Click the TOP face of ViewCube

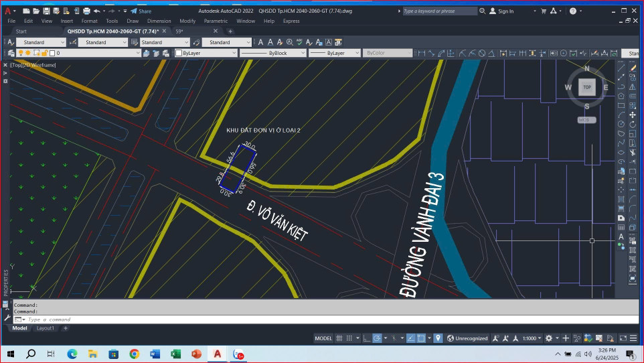[x=587, y=87]
